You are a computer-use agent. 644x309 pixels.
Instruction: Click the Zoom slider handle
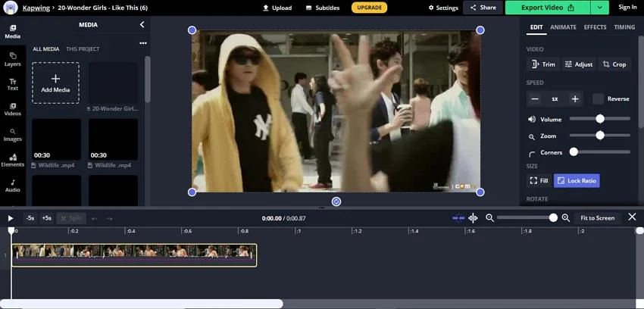click(600, 136)
